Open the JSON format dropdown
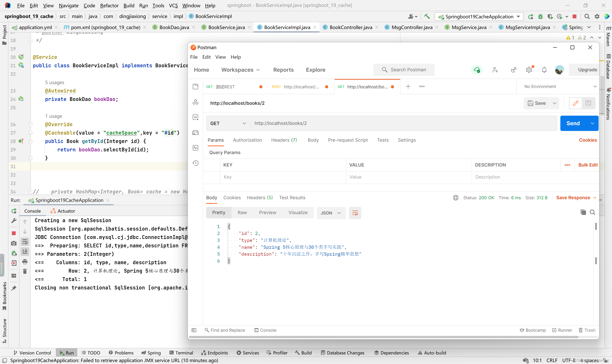Screen dimensions: 612x364 (x=331, y=213)
